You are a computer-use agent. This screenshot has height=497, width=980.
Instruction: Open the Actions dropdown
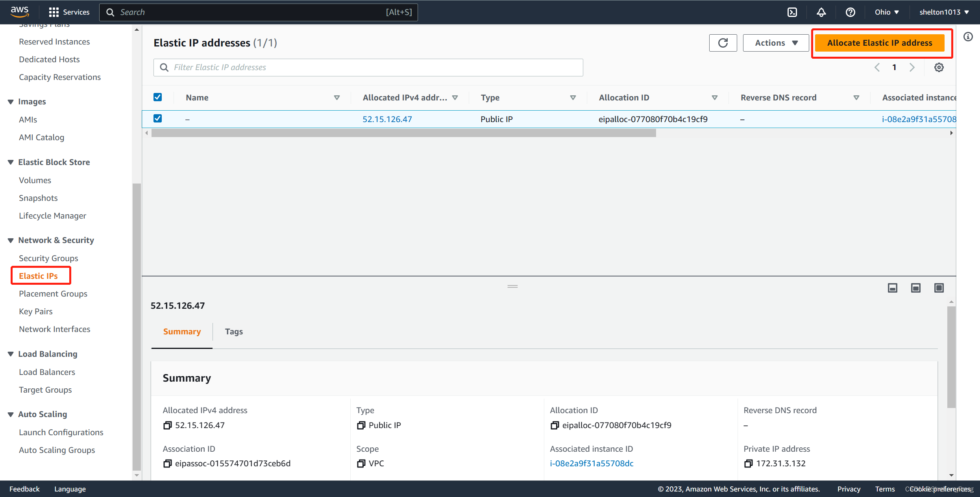point(776,43)
